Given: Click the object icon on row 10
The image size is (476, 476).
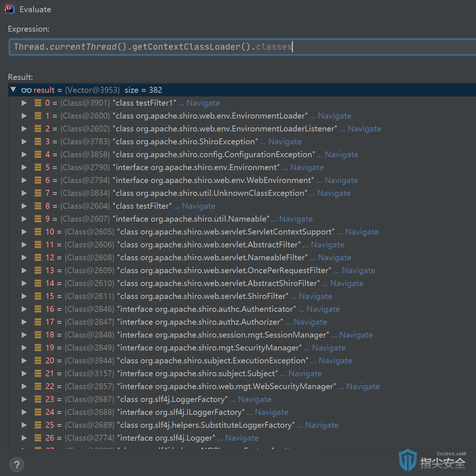Looking at the screenshot, I should tap(38, 232).
